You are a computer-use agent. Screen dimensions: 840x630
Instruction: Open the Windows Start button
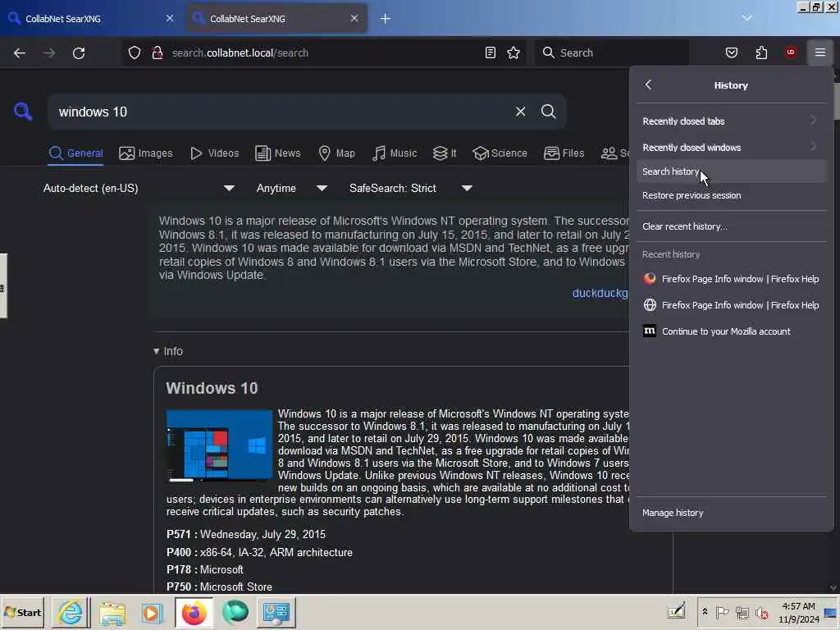22,612
